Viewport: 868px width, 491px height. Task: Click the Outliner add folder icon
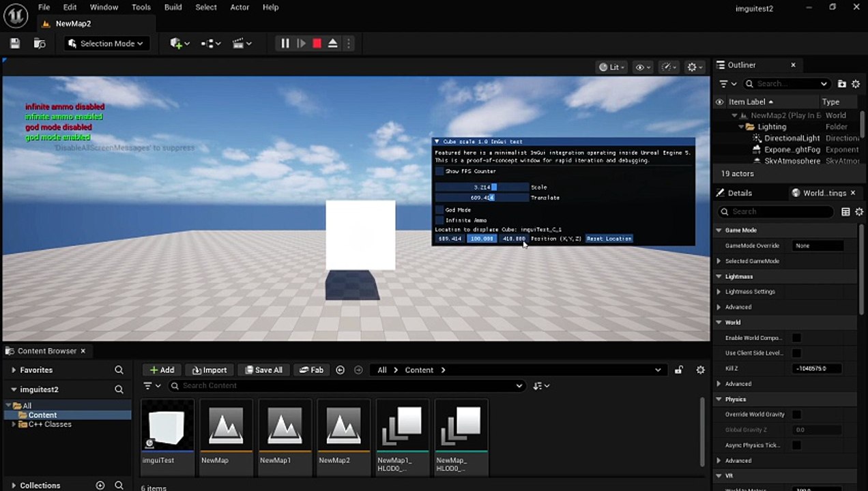[841, 84]
